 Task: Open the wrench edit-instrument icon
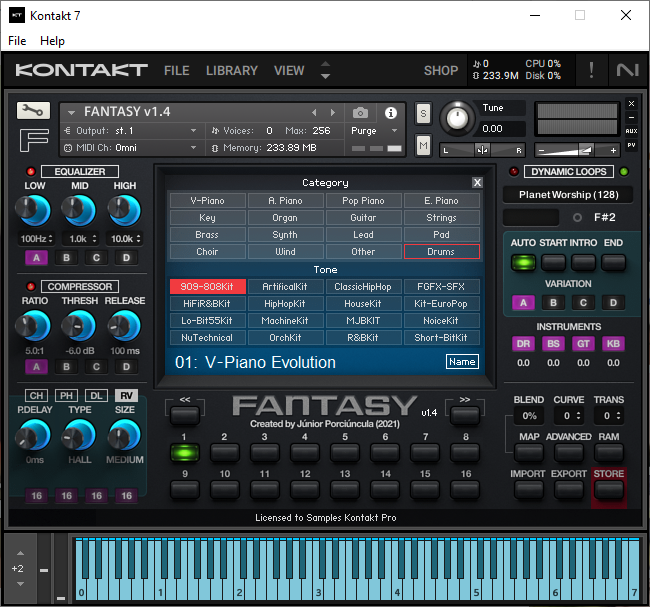click(33, 110)
